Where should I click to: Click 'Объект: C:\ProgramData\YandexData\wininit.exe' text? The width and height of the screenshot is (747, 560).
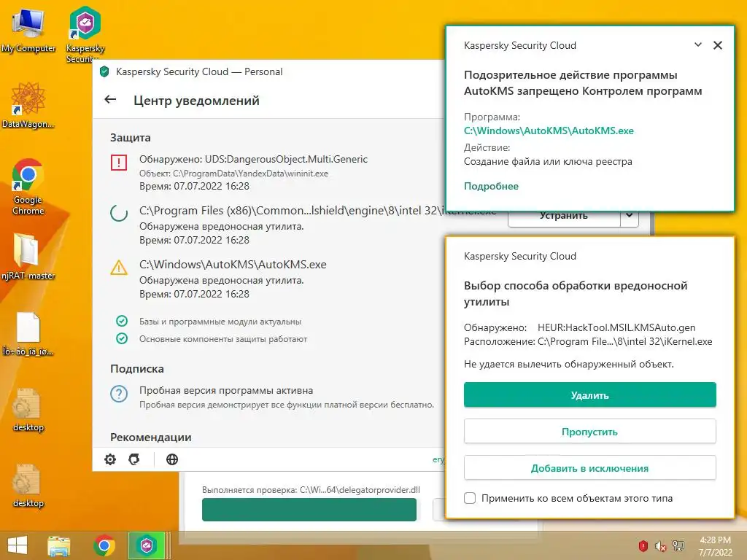(x=233, y=174)
